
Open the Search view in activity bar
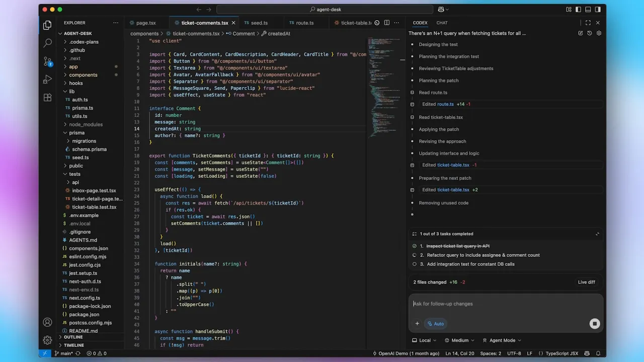pyautogui.click(x=48, y=43)
